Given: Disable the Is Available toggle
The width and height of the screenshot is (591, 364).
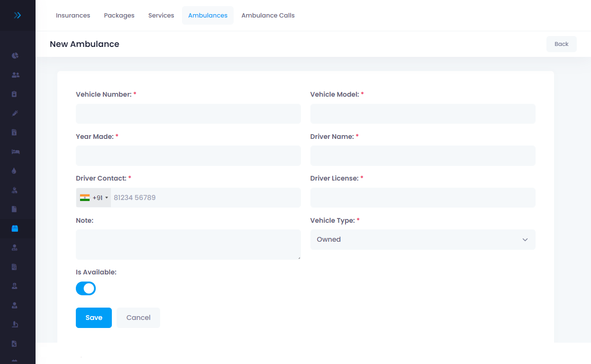Looking at the screenshot, I should pos(86,288).
